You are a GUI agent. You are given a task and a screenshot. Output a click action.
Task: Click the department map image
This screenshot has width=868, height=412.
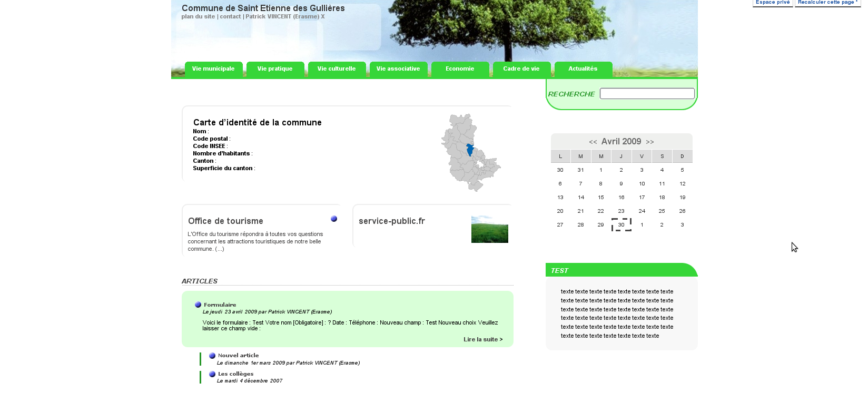click(x=470, y=152)
